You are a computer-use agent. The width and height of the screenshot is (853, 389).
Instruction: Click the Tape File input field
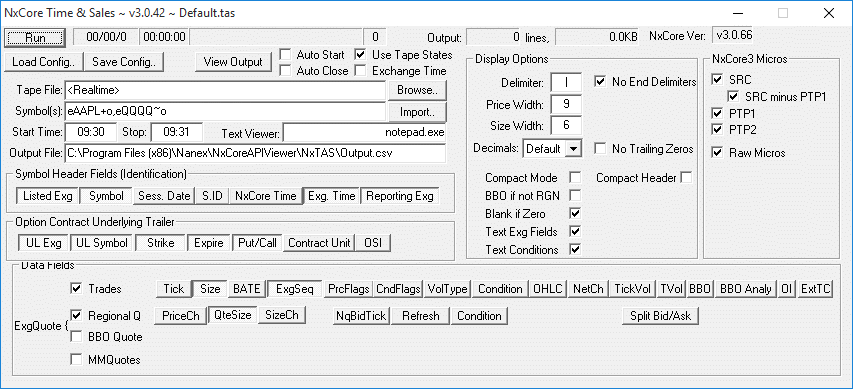coord(225,90)
